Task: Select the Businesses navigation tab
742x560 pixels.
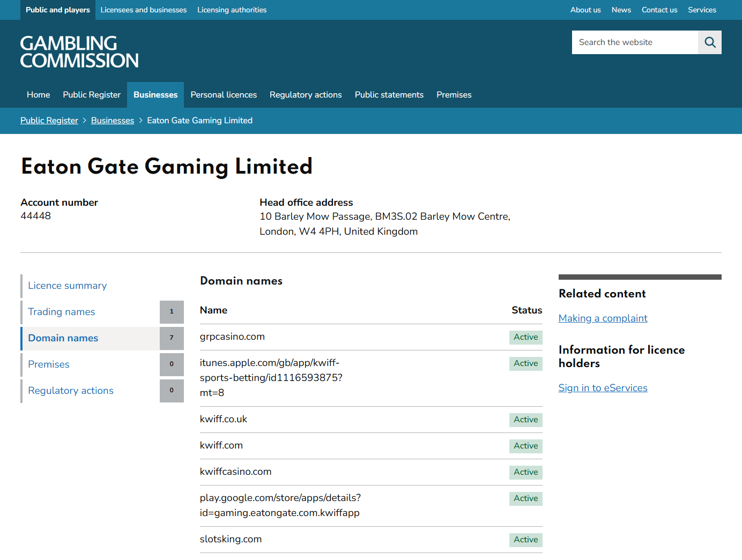Action: pyautogui.click(x=155, y=95)
